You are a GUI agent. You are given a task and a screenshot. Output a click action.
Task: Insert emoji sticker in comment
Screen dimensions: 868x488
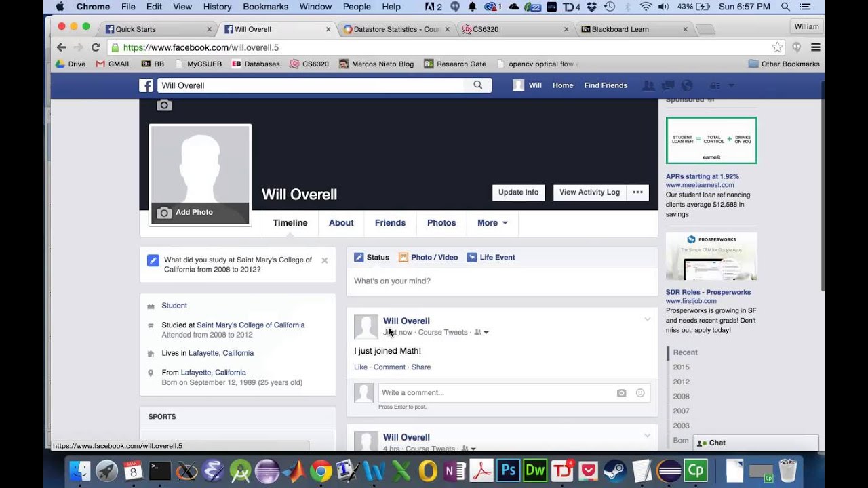(x=640, y=392)
